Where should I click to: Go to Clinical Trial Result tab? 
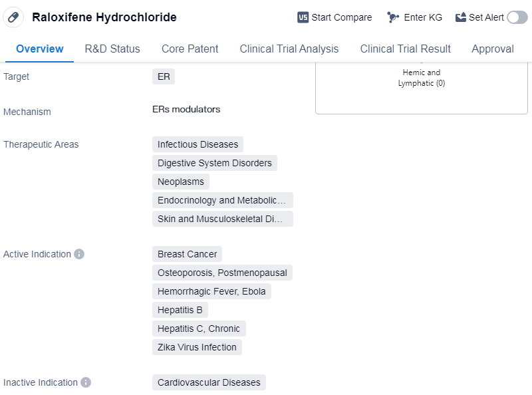point(405,49)
